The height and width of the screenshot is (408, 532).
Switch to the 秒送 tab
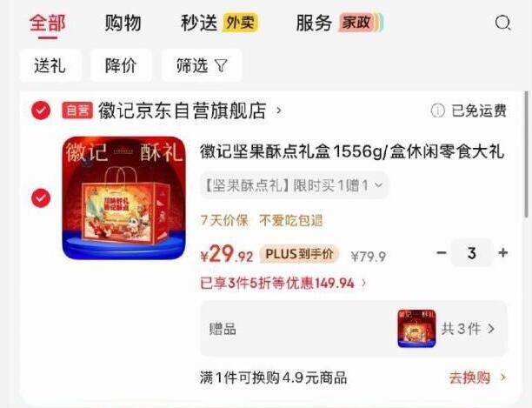click(199, 23)
